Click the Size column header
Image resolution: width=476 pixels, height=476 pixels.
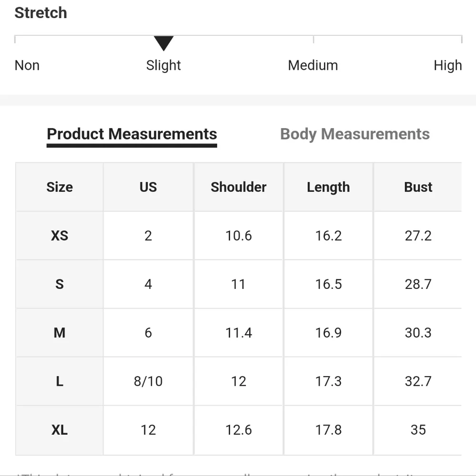pos(60,187)
